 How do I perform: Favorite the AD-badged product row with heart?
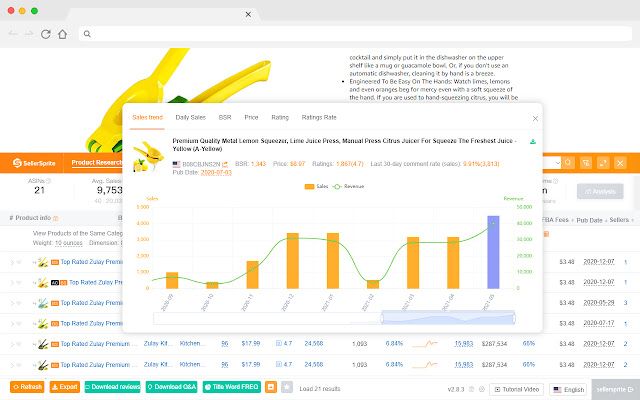point(18,283)
